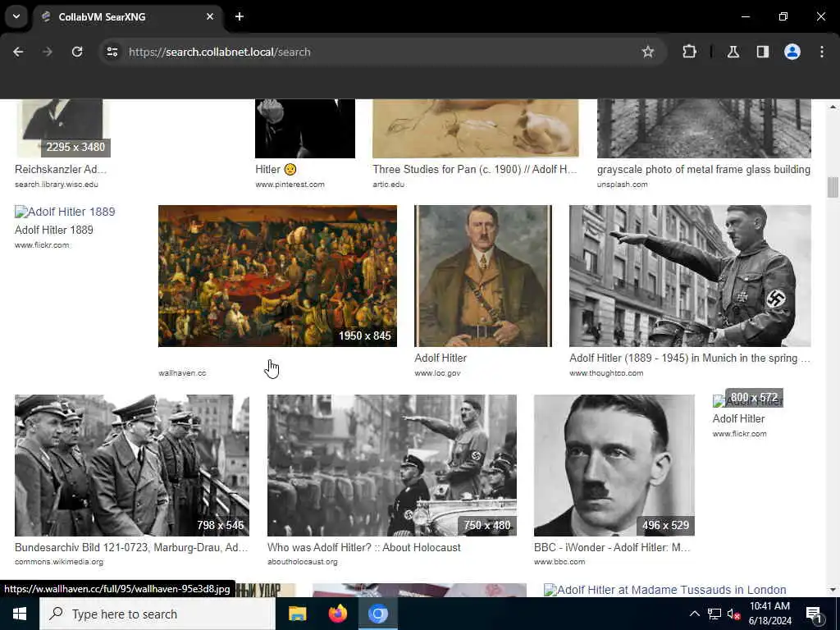This screenshot has width=840, height=630.
Task: Open the grayscale metal frame building thumbnail
Action: pos(704,128)
